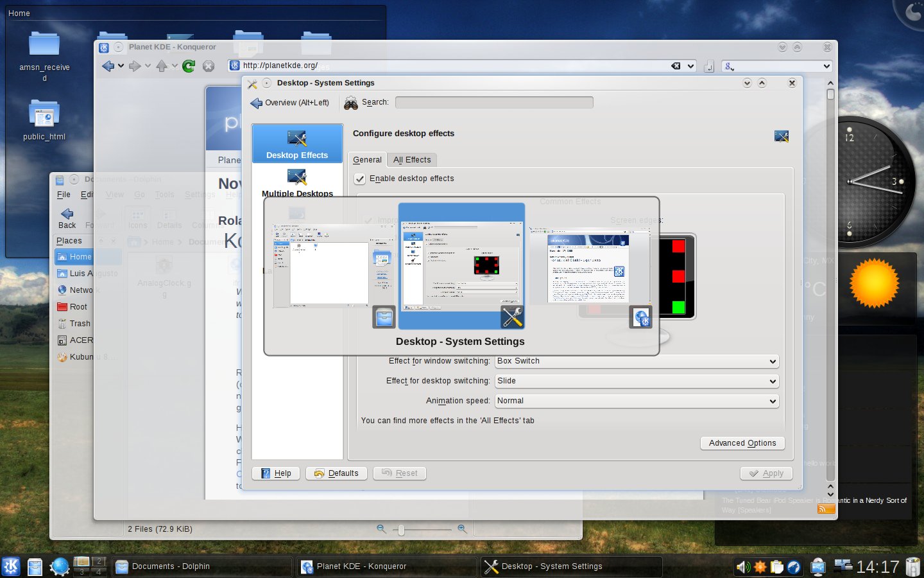
Task: Click the Konqueror back arrow icon
Action: 108,66
